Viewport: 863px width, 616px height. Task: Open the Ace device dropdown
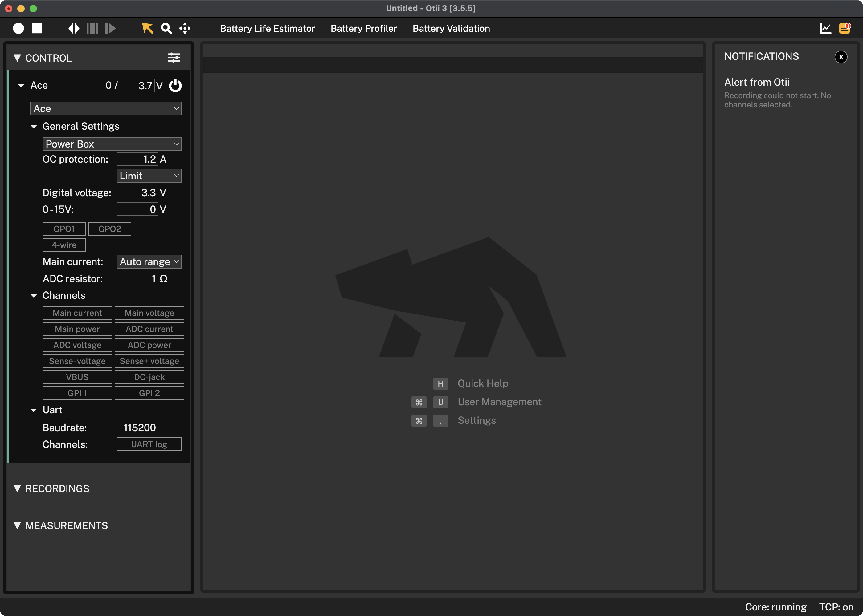coord(106,108)
